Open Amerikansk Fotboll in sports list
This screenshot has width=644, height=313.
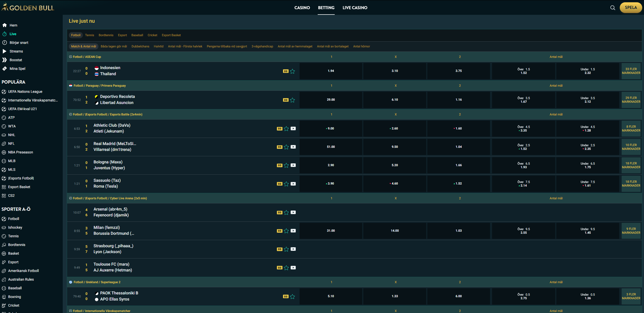point(23,271)
